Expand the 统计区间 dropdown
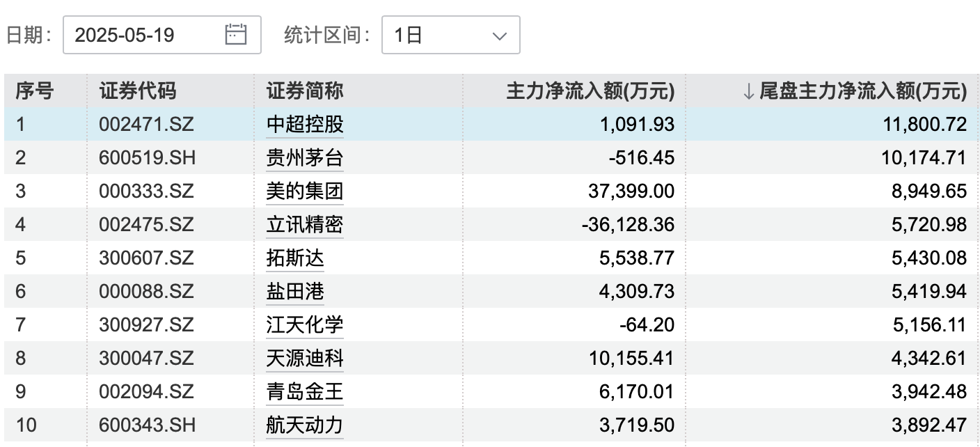 pyautogui.click(x=450, y=35)
